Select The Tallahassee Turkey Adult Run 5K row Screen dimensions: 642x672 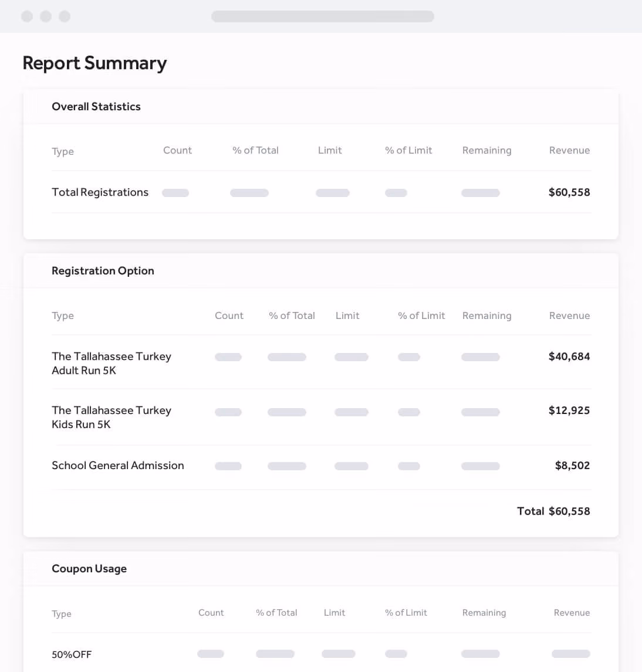[321, 363]
